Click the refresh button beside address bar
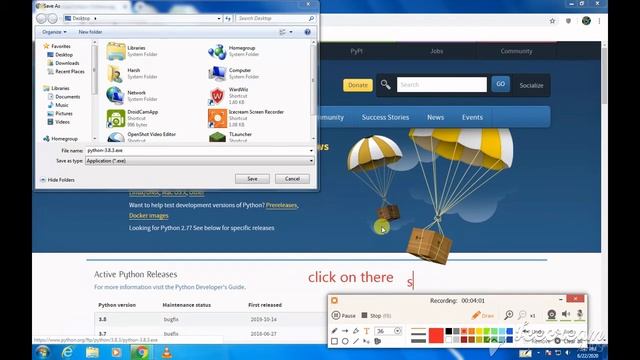Viewport: 640px width, 360px height. tap(228, 18)
